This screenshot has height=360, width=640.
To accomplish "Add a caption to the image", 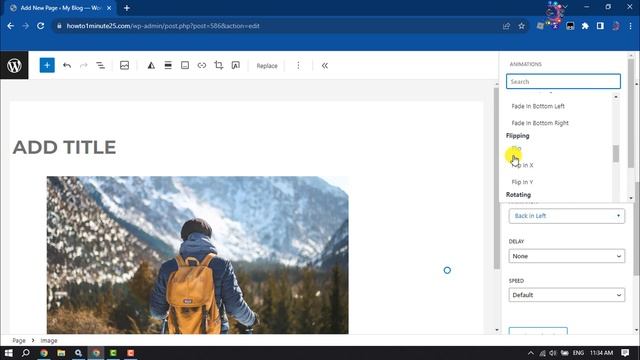I will click(185, 65).
